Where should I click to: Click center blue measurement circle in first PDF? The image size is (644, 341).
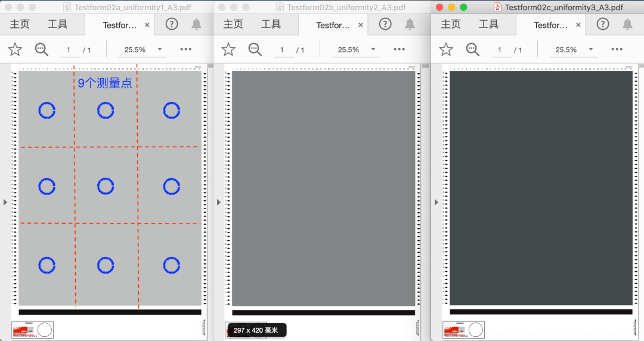[106, 187]
